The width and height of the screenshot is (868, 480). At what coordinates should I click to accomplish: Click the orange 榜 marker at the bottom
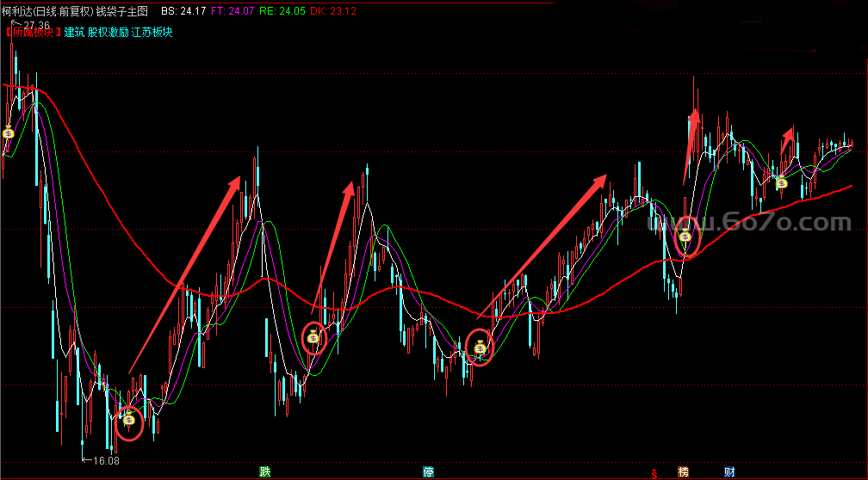(683, 471)
